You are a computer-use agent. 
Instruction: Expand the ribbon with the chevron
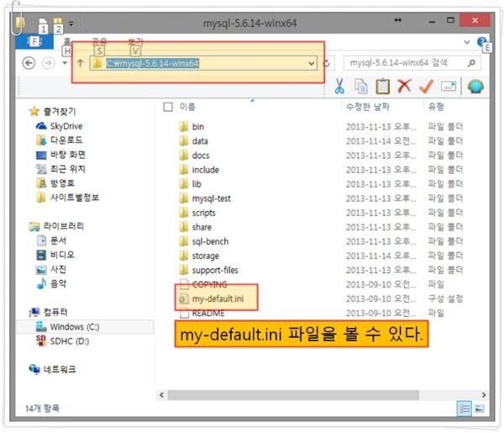pos(467,42)
